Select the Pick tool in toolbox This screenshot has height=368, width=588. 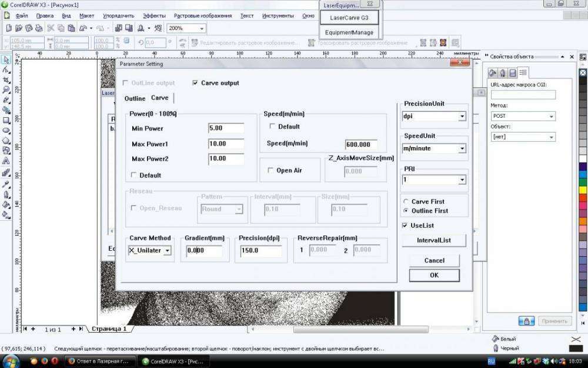point(6,59)
